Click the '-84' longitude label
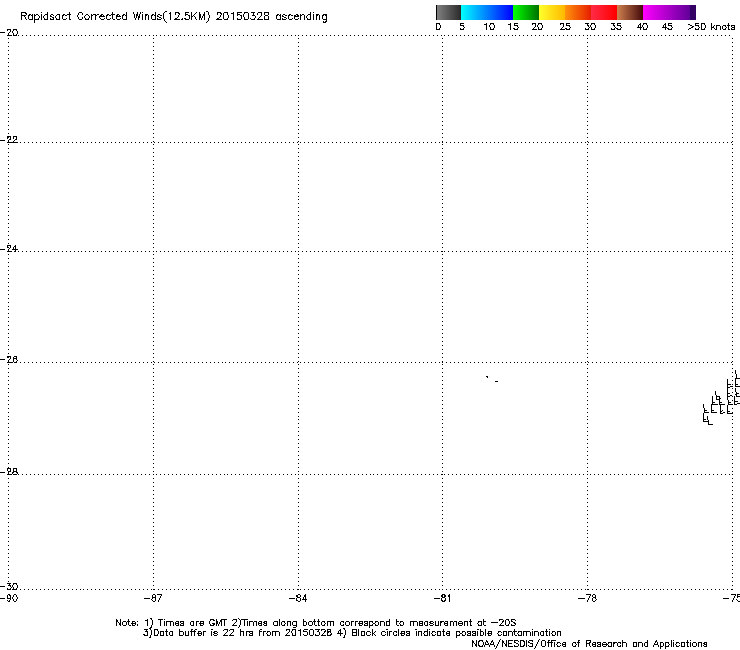 coord(298,599)
